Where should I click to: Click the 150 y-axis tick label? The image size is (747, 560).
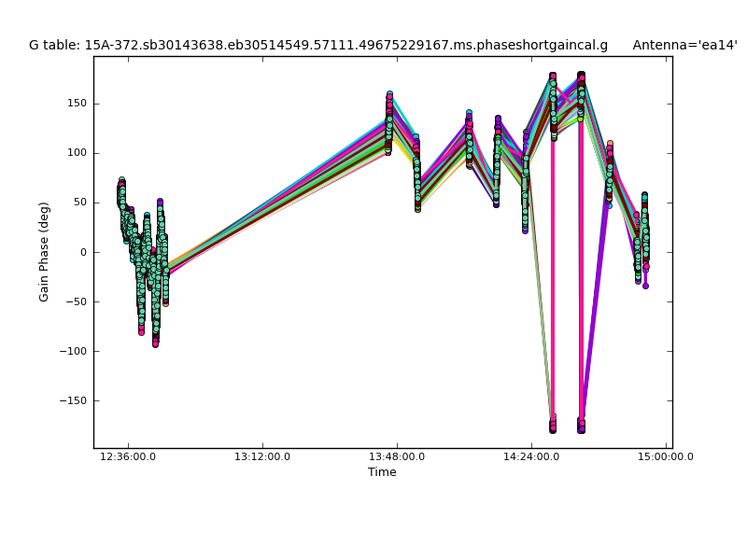[x=77, y=104]
